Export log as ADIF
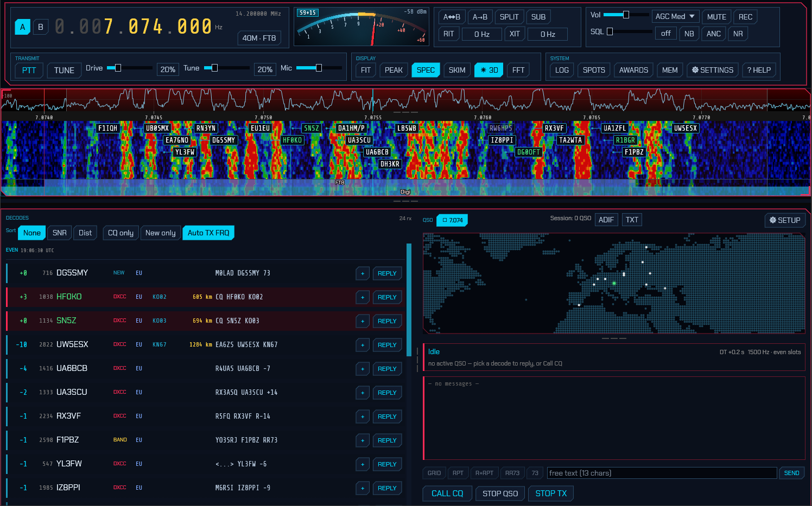 point(606,220)
